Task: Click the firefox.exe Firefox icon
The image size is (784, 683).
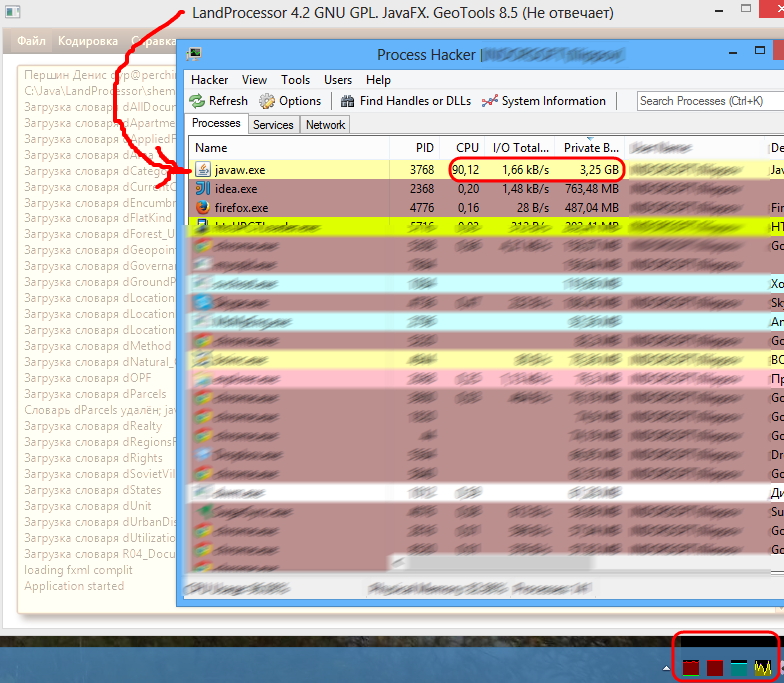Action: click(x=202, y=208)
